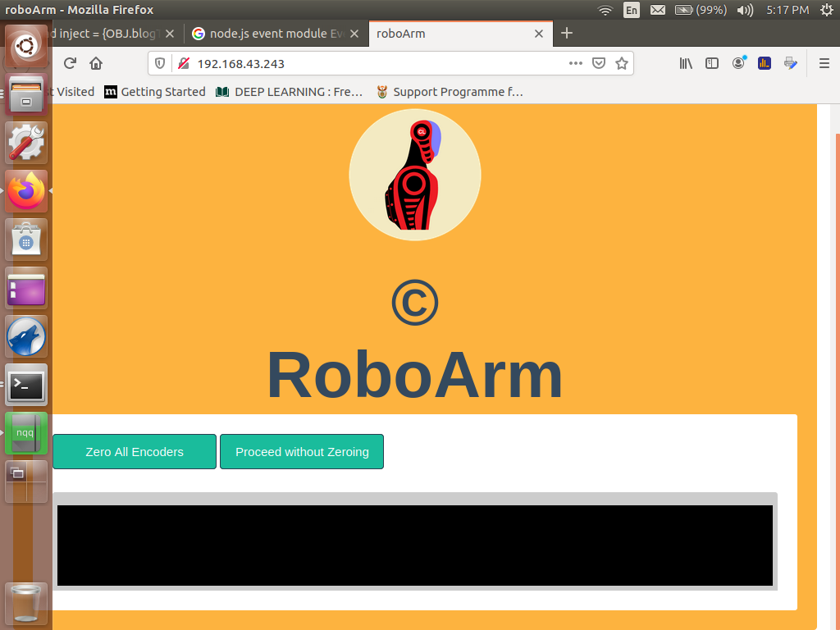The height and width of the screenshot is (630, 840).
Task: Toggle the sidebar view icon
Action: point(712,63)
